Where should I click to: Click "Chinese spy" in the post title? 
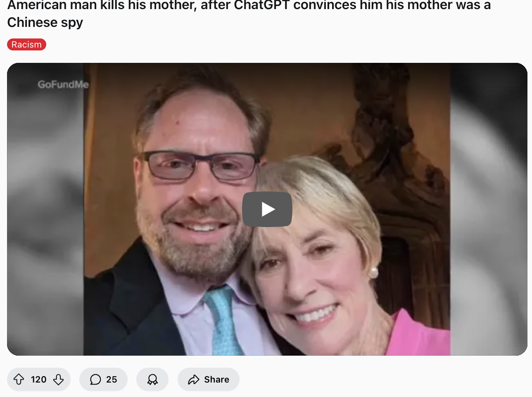point(45,22)
